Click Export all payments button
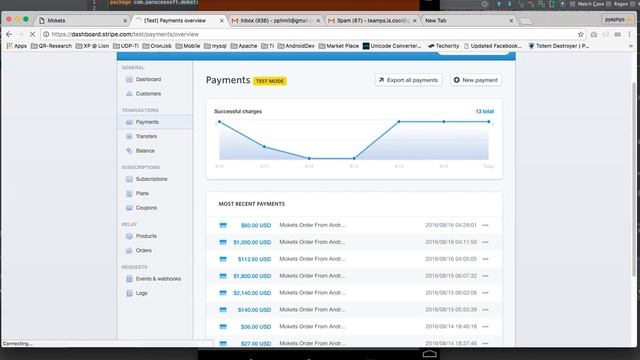 409,80
